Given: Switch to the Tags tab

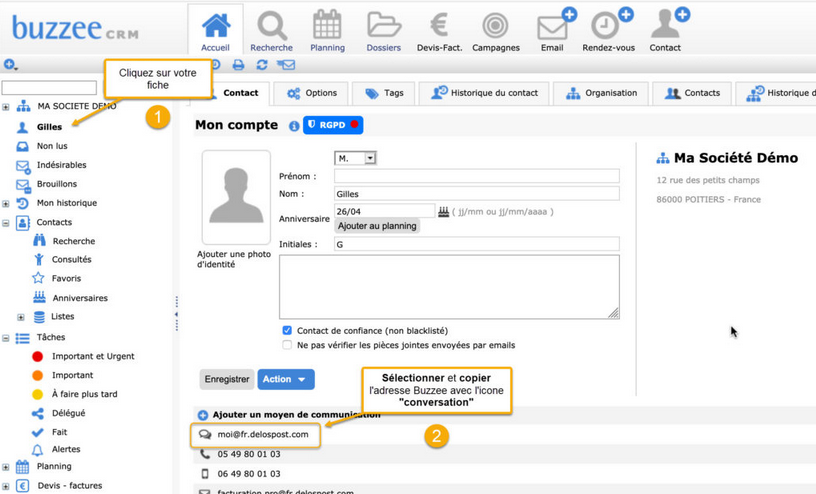Looking at the screenshot, I should pyautogui.click(x=384, y=93).
